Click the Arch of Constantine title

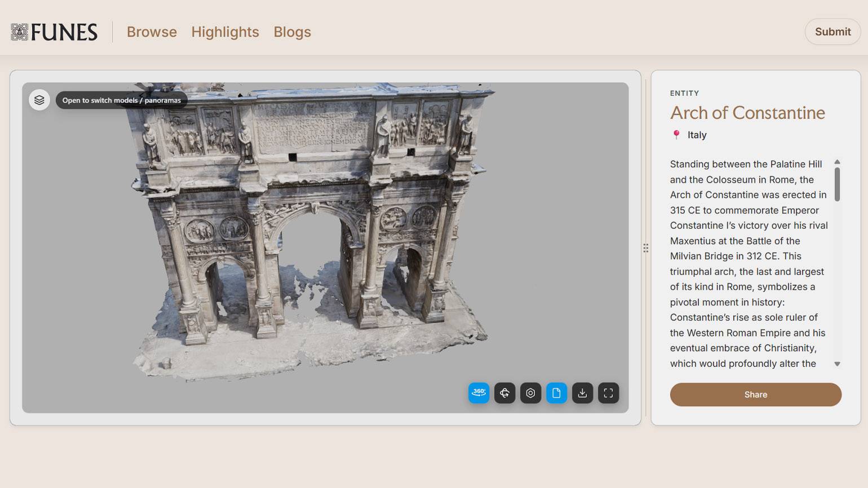pos(747,113)
